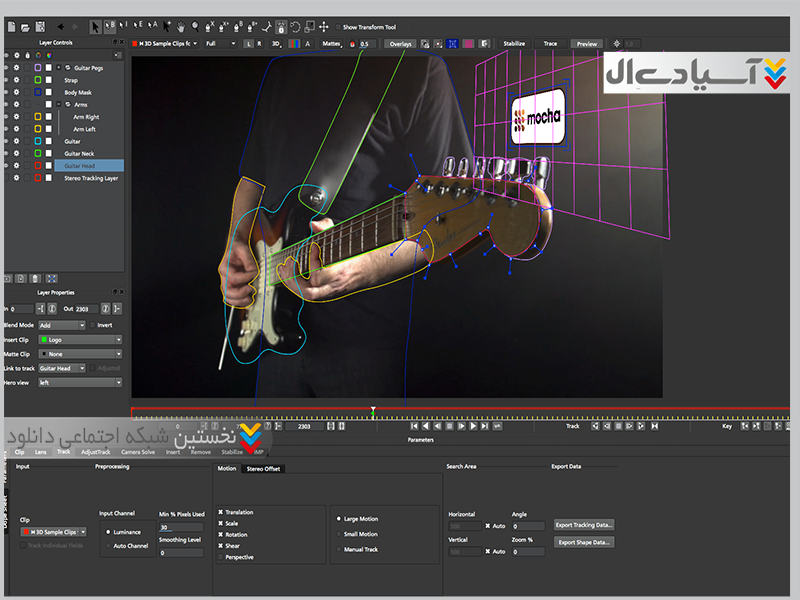This screenshot has height=600, width=800.
Task: Open the Stereo Offset tab
Action: (x=264, y=467)
